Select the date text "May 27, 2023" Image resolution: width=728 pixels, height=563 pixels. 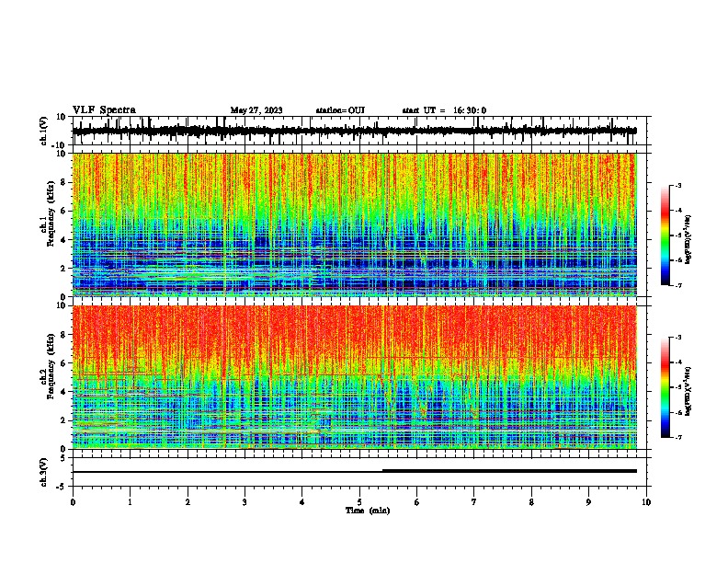point(256,110)
